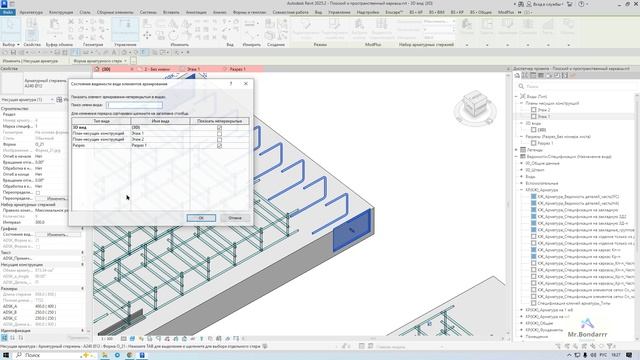This screenshot has width=640, height=360.
Task: Sort by the Имя вида column header
Action: coord(160,121)
